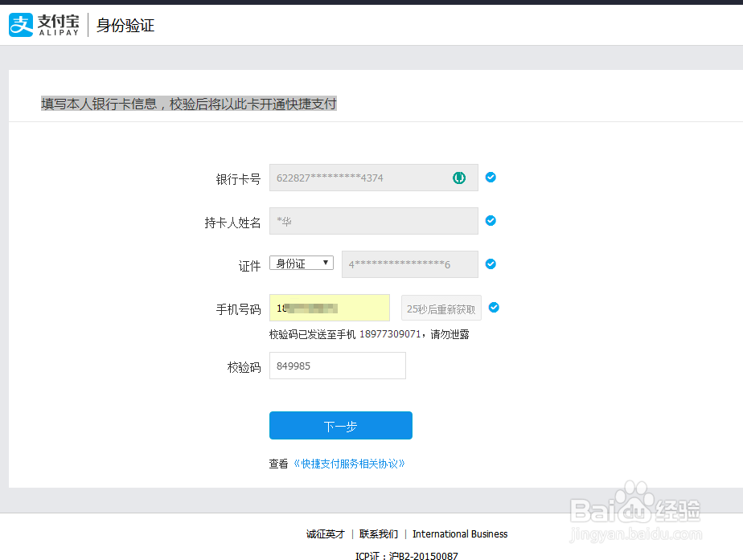Click the disabled 25秒后重新获取 resend button
The image size is (743, 560).
[x=441, y=307]
